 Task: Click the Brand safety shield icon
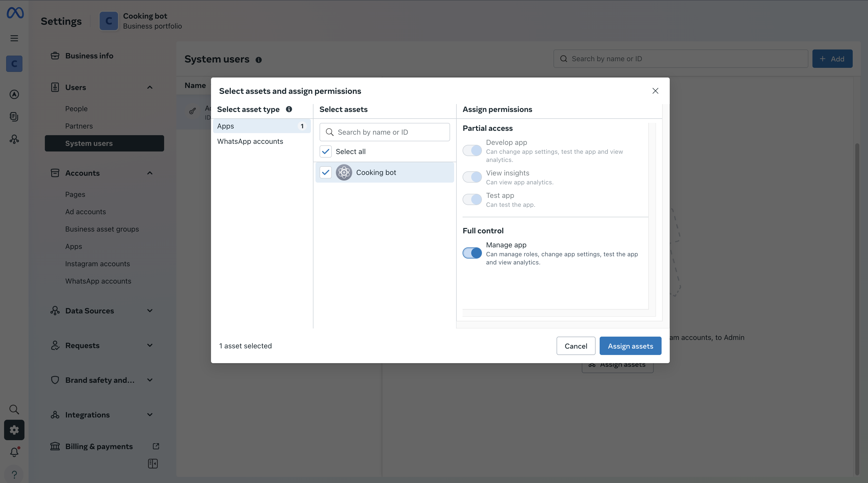click(x=55, y=380)
